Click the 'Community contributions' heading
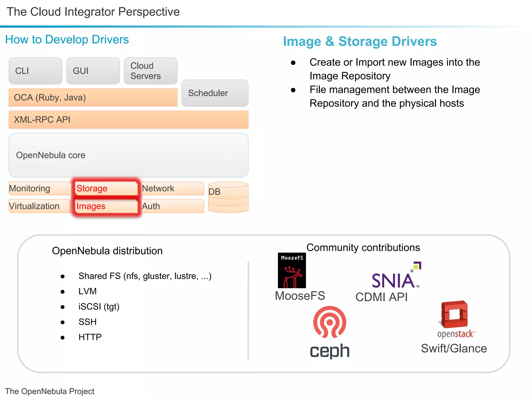The image size is (532, 399). coord(363,248)
